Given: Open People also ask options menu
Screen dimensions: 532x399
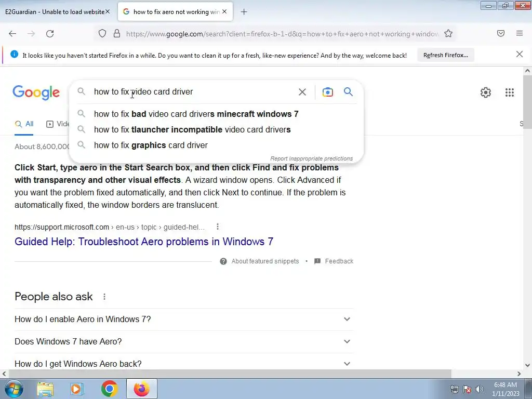Looking at the screenshot, I should tap(104, 297).
